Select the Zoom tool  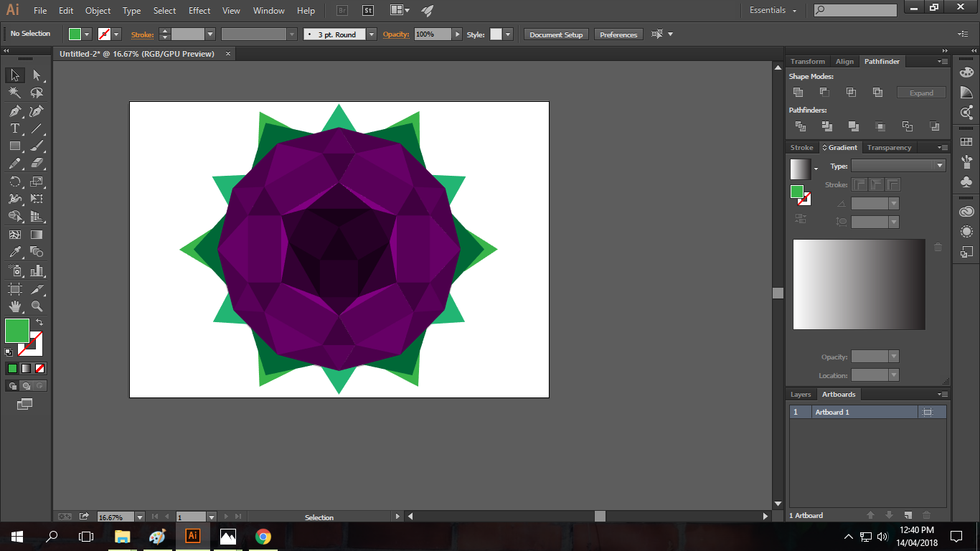click(37, 306)
